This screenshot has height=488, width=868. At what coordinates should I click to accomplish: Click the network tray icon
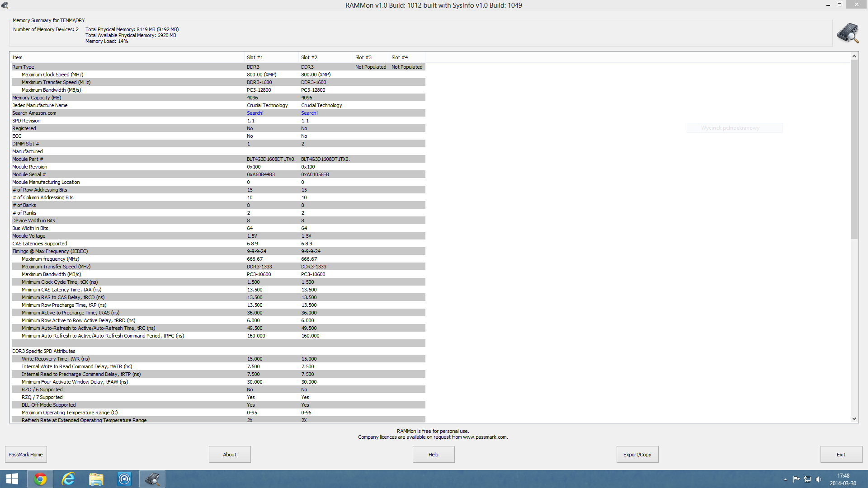click(807, 479)
